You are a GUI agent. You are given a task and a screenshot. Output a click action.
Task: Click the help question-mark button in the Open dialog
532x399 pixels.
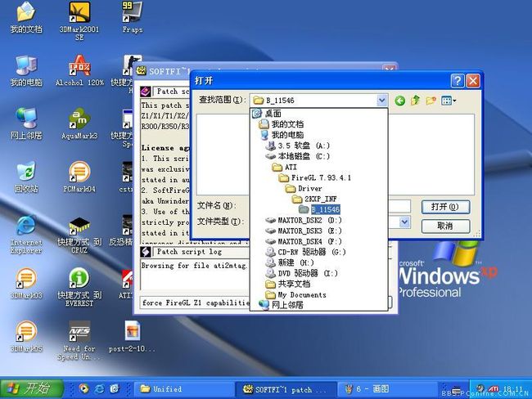pos(458,81)
